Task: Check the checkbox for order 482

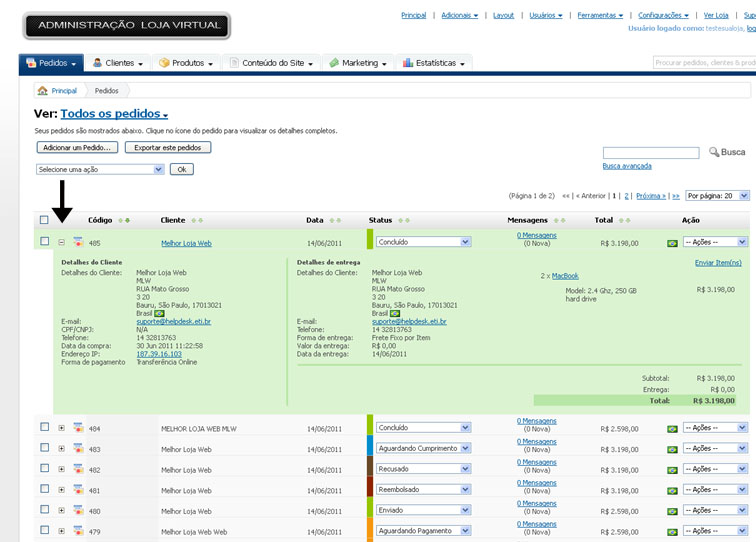Action: point(44,468)
